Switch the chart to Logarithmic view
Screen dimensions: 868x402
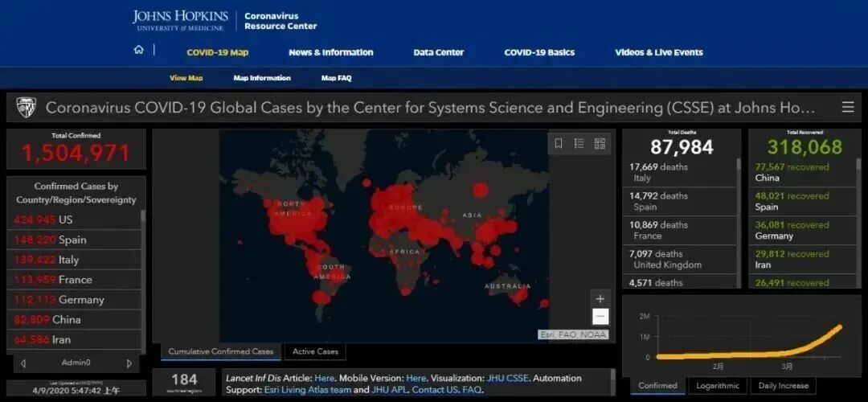[718, 386]
